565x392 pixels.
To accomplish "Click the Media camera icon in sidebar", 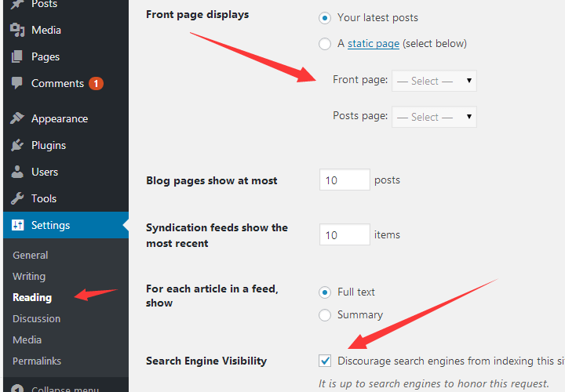I will click(x=17, y=30).
